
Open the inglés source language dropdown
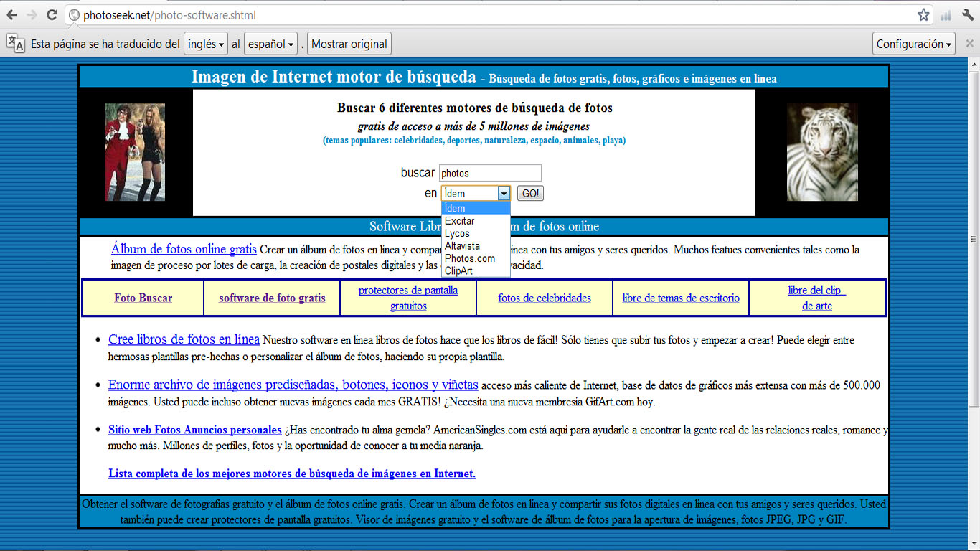tap(206, 44)
